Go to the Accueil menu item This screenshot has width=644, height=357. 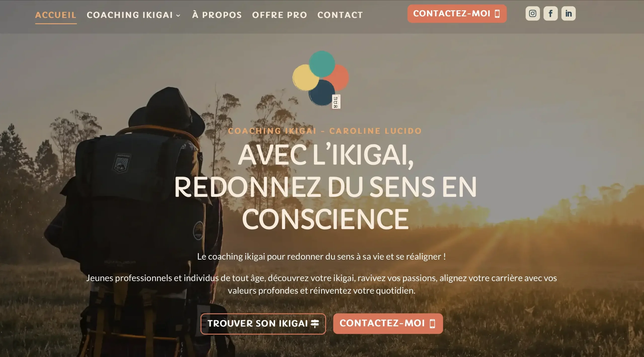56,15
